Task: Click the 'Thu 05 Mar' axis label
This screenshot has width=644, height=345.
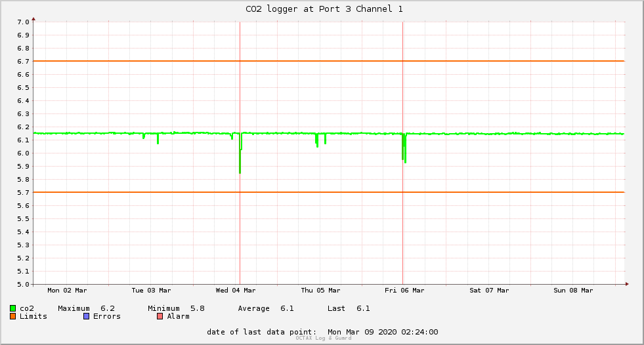Action: click(320, 291)
